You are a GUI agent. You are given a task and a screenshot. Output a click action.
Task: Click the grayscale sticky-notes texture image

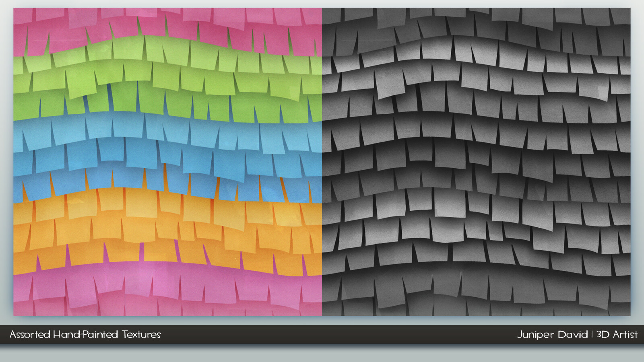(476, 162)
